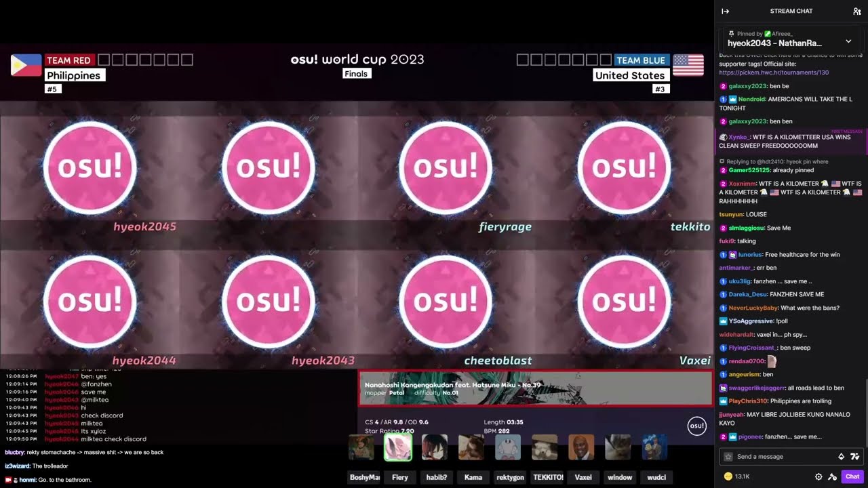Click avatar above habib? name tag
The width and height of the screenshot is (868, 488).
(x=435, y=447)
